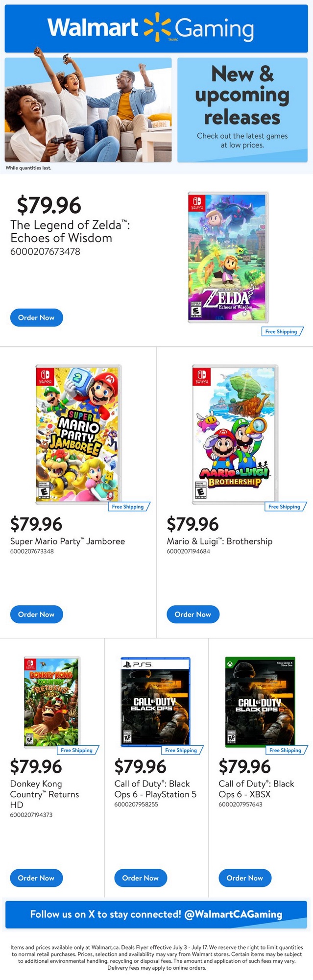
Task: Click Free Shipping tag on Mario & Luigi
Action: [x=285, y=507]
